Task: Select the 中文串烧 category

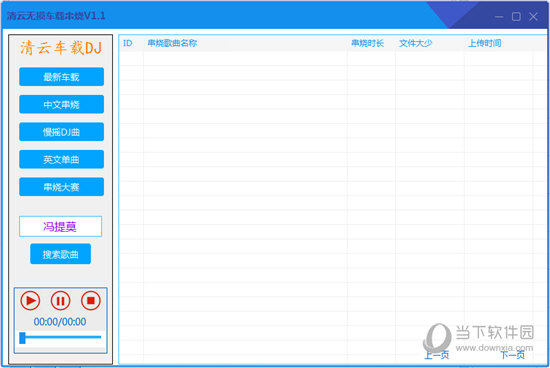Action: coord(61,104)
